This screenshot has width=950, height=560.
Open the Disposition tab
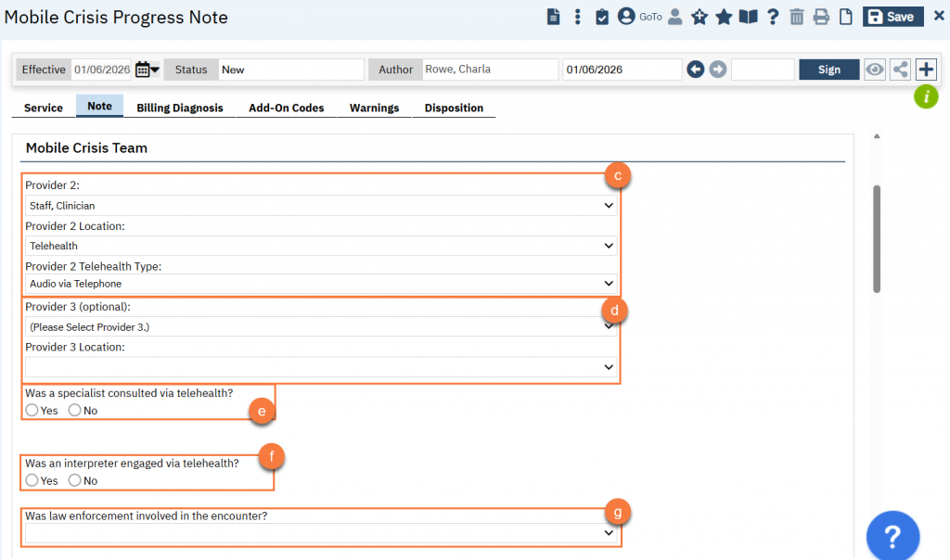(x=454, y=108)
